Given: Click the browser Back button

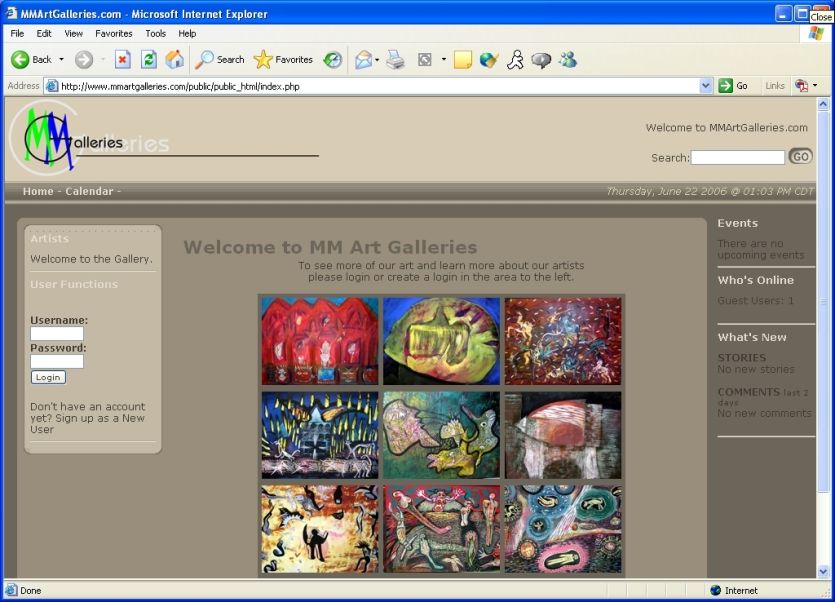Looking at the screenshot, I should point(31,60).
